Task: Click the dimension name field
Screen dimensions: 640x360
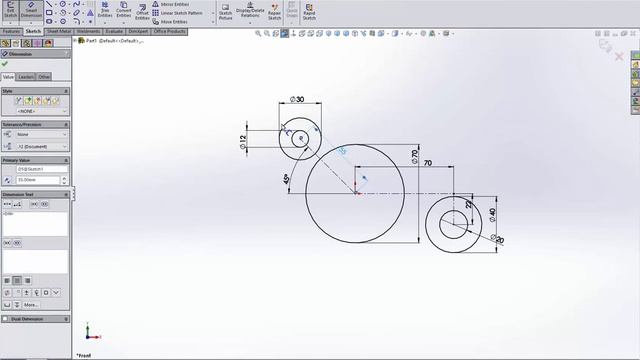Action: [42, 169]
